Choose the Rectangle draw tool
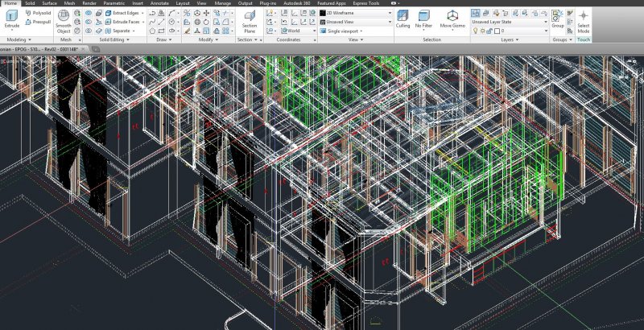 [162, 31]
